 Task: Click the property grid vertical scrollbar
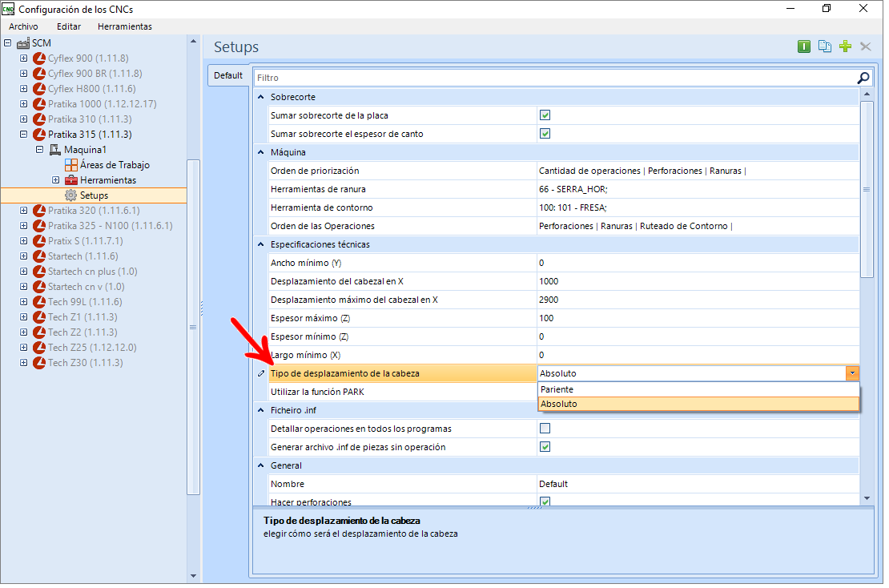coord(867,189)
